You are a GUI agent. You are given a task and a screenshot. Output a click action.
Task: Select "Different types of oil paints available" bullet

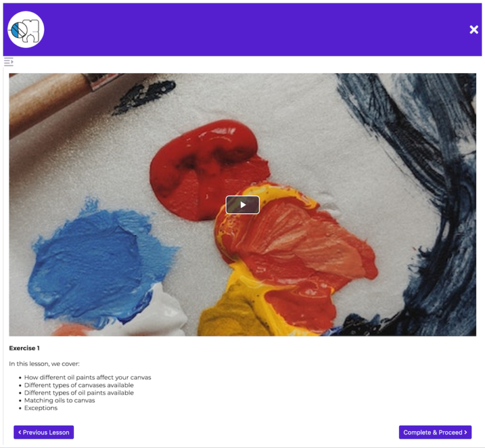[79, 392]
